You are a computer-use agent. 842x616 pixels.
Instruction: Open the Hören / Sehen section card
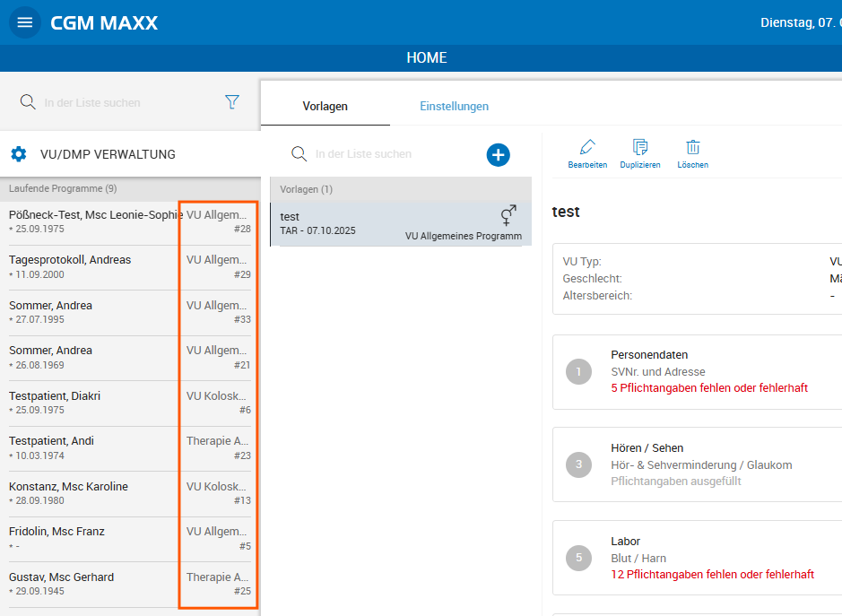pos(699,464)
